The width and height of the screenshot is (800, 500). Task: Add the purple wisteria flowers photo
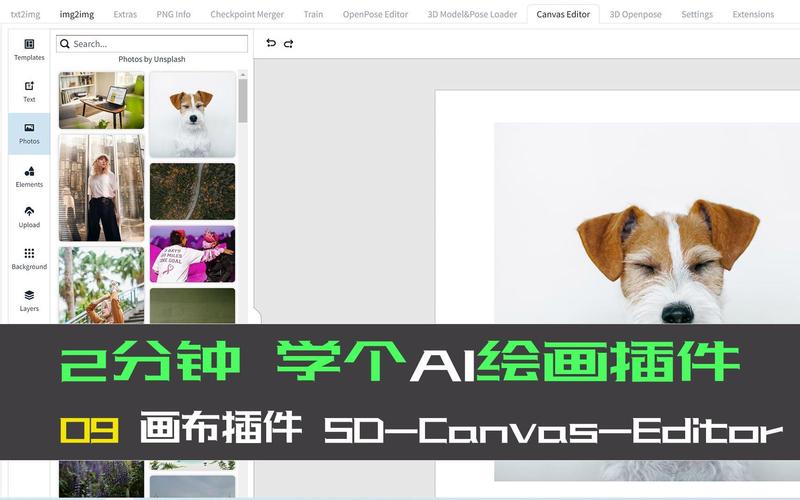point(102,479)
